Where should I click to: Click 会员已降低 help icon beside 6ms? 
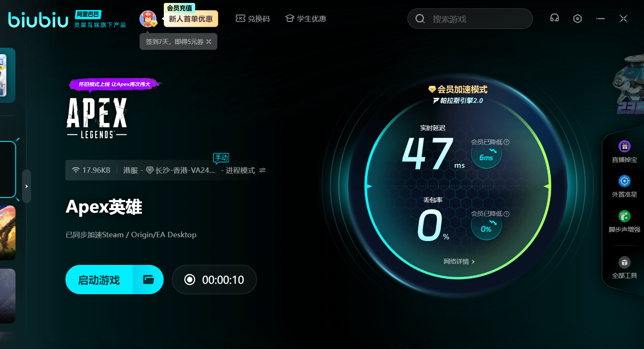click(507, 142)
